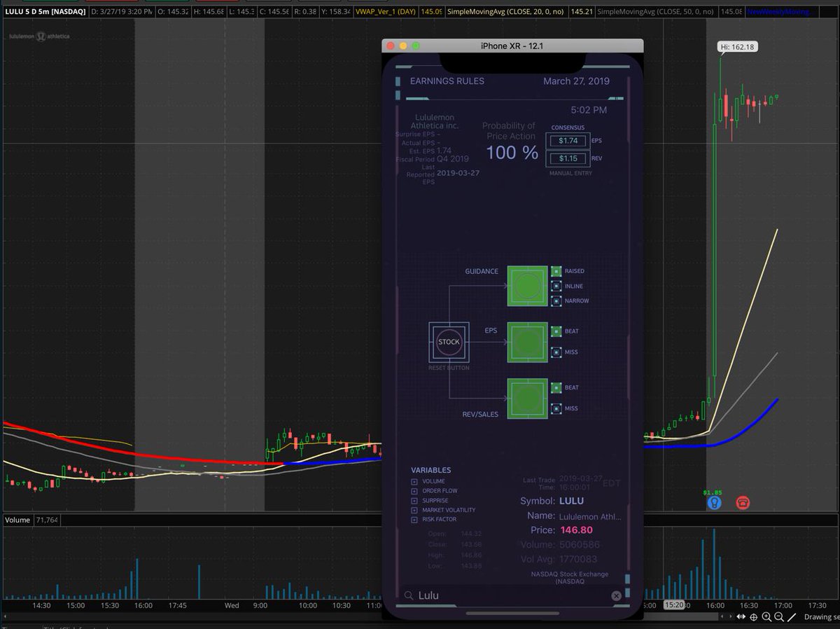The image size is (840, 629).
Task: Toggle the RAISED guidance option
Action: 556,270
